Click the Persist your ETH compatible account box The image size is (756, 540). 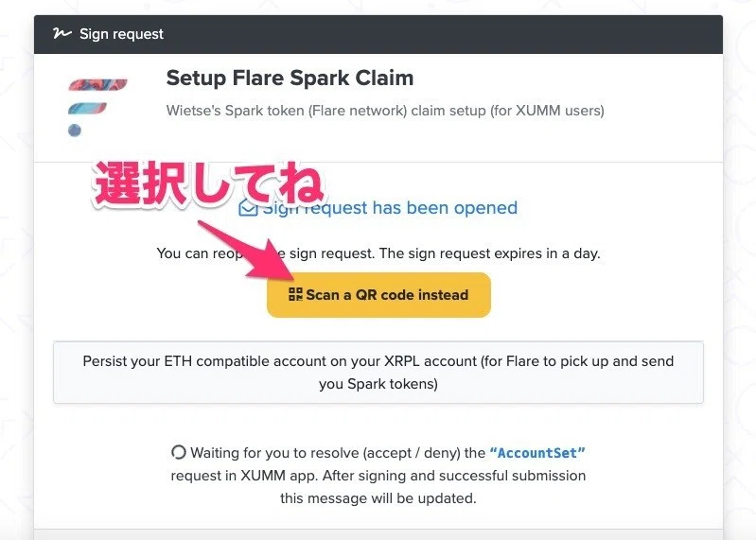click(x=378, y=373)
